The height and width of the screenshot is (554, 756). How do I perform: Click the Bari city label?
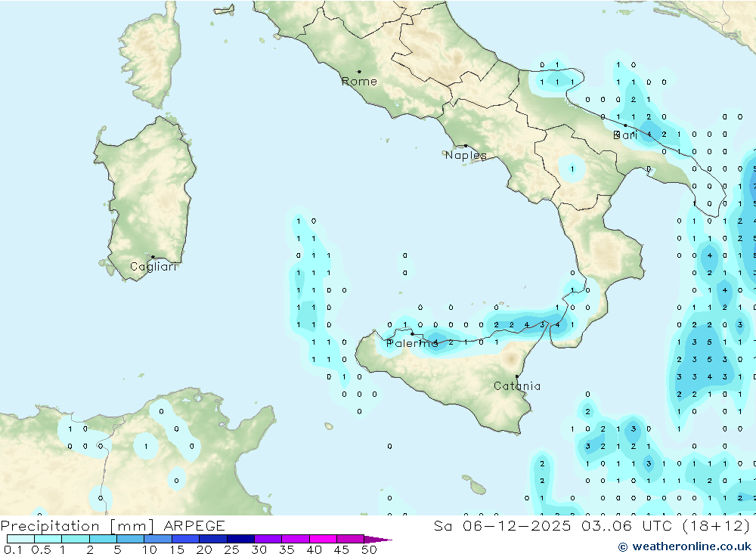[625, 135]
